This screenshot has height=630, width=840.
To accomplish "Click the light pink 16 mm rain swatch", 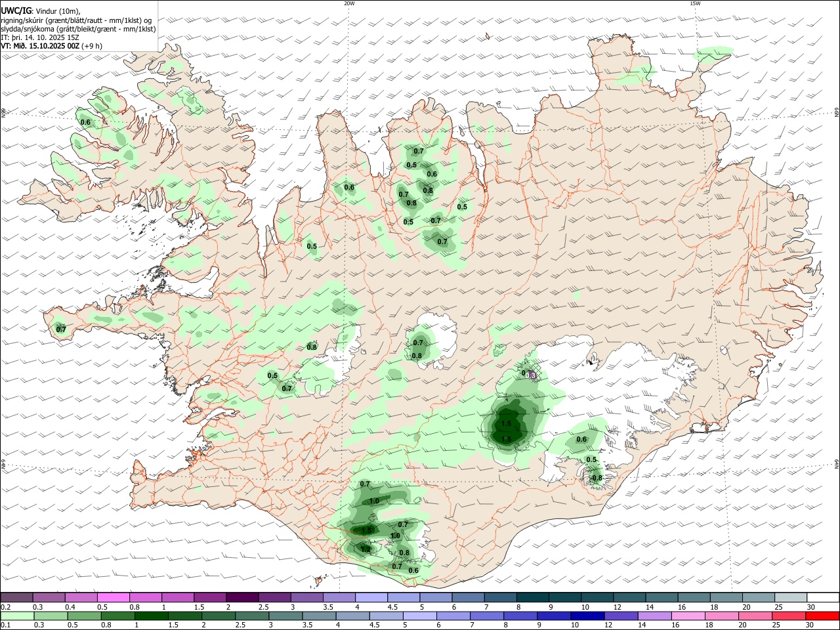I will [x=687, y=616].
